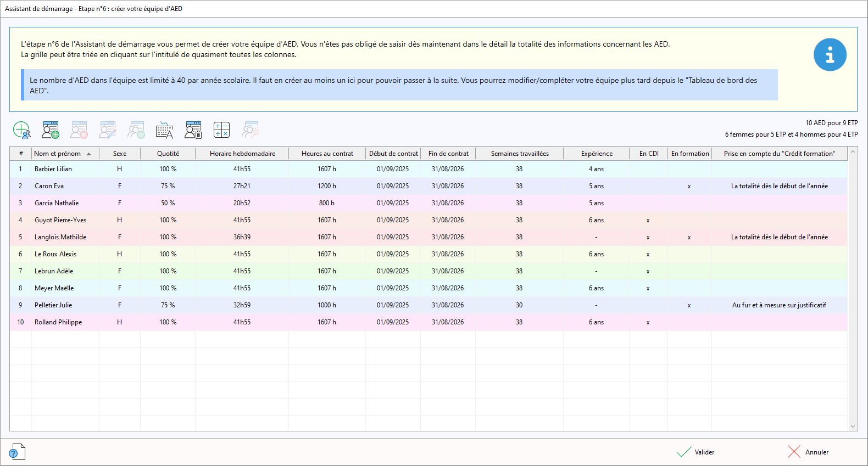Image resolution: width=868 pixels, height=466 pixels.
Task: Open the calculator icon in the toolbar
Action: point(221,130)
